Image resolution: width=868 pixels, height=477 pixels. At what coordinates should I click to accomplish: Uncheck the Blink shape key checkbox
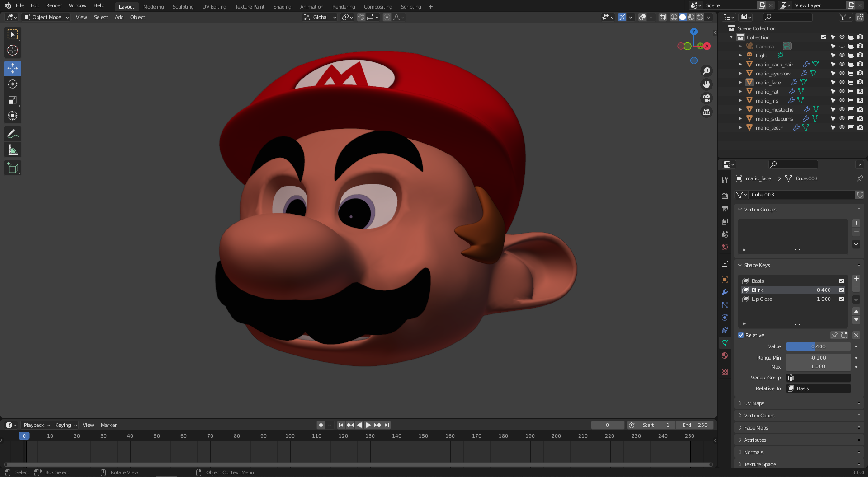click(841, 290)
